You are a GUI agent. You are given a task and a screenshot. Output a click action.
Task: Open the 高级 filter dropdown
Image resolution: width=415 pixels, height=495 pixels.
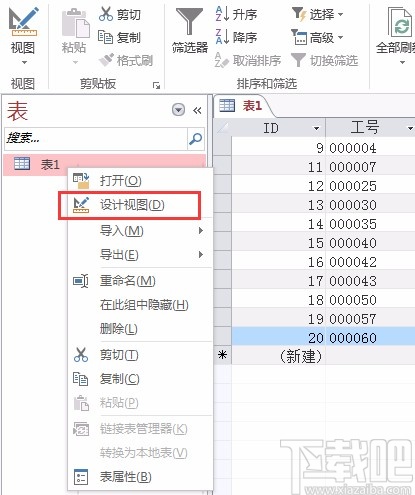[x=317, y=37]
